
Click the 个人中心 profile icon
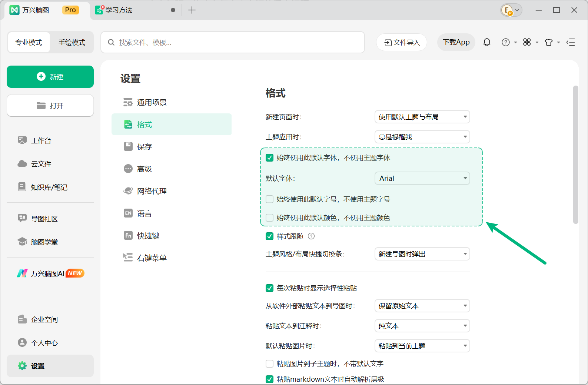coord(22,342)
